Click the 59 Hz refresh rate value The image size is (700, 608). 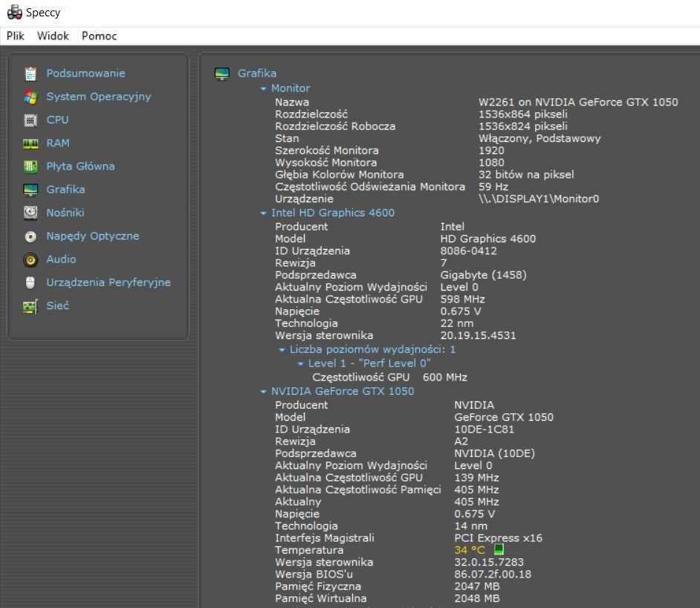click(493, 187)
